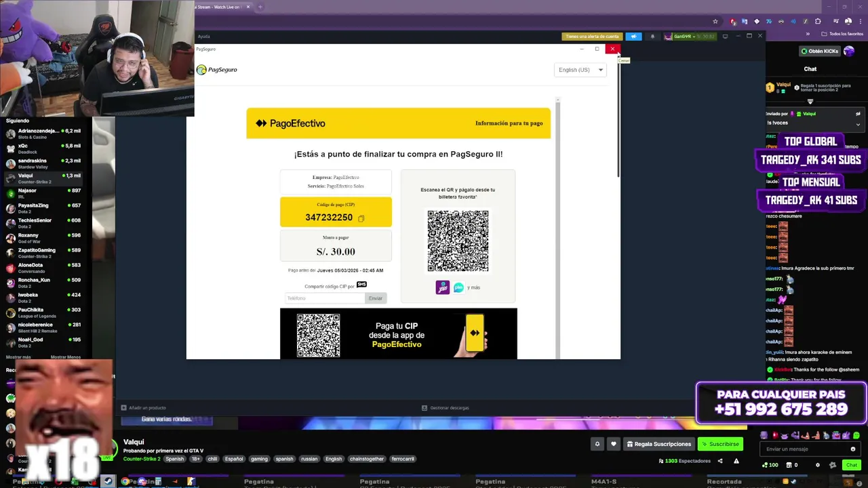
Task: Open Chrome three-dot menu
Action: click(860, 22)
